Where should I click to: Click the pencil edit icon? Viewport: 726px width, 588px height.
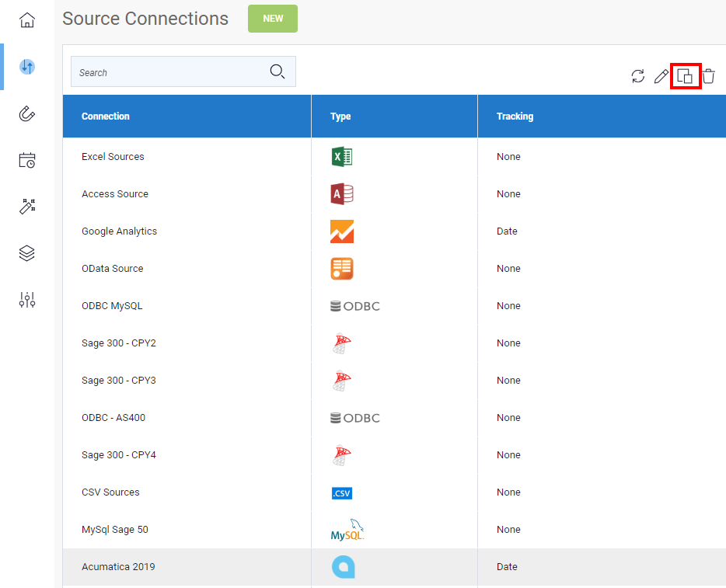tap(661, 76)
